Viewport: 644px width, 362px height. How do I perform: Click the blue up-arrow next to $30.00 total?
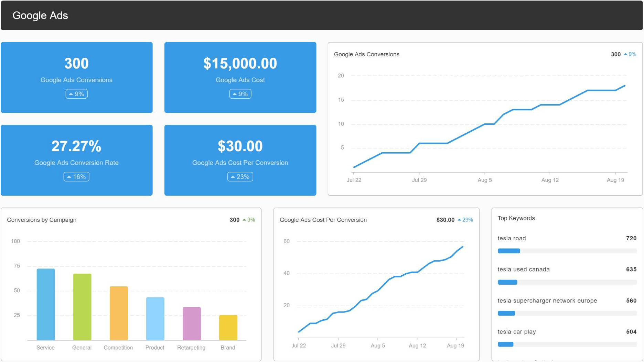coord(460,220)
